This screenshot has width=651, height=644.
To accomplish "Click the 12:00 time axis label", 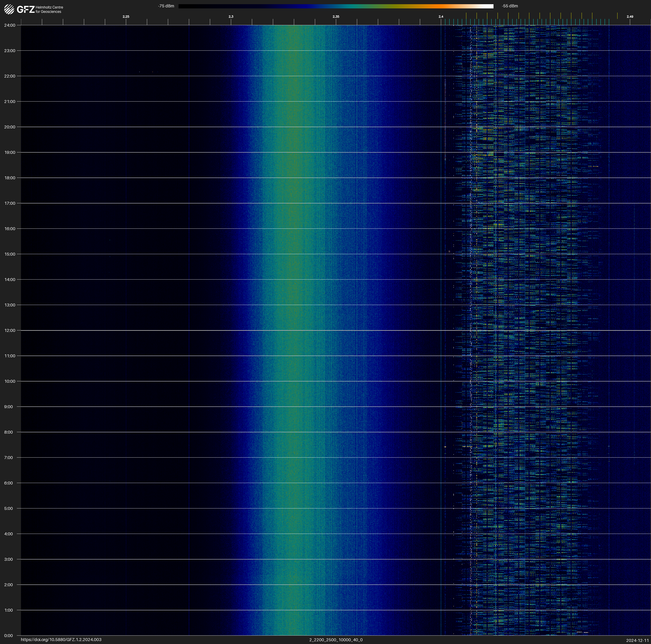I will pos(10,330).
